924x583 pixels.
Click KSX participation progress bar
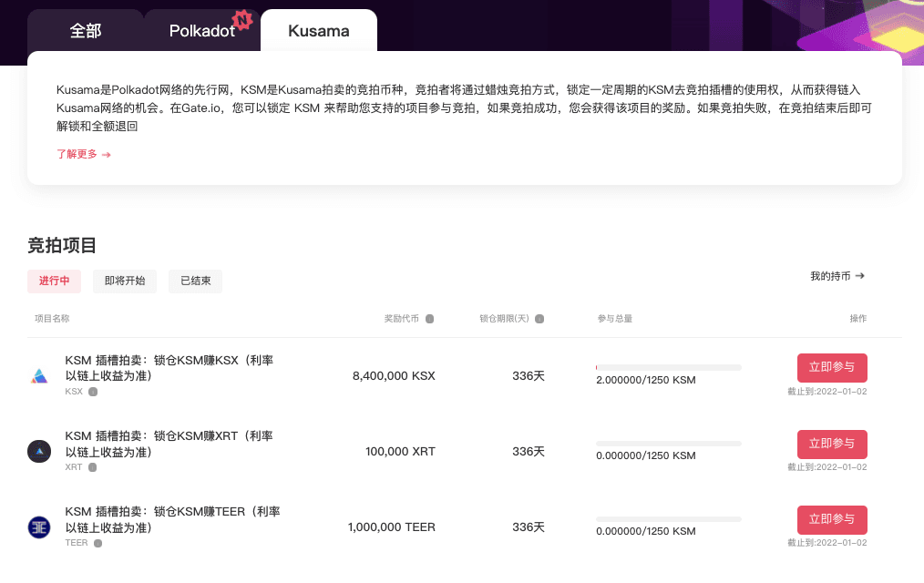coord(669,367)
